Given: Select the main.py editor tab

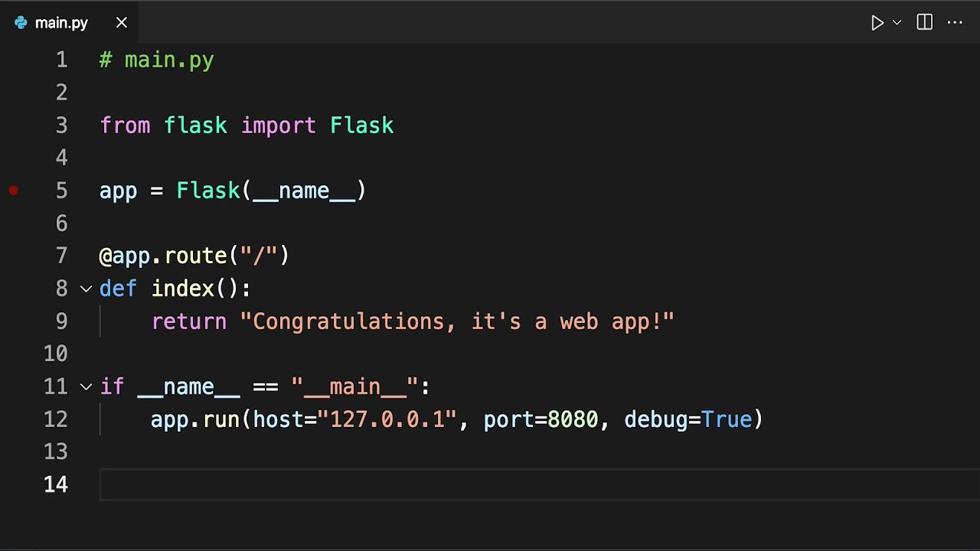Looking at the screenshot, I should [61, 23].
